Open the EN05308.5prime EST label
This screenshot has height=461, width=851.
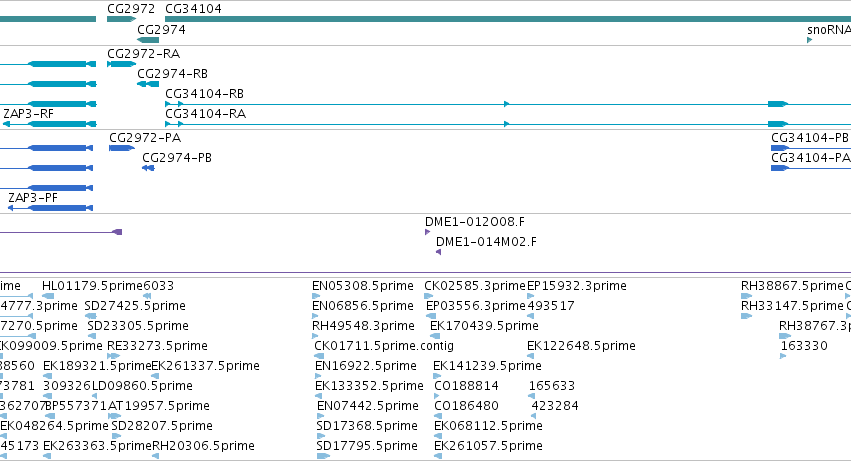coord(363,286)
